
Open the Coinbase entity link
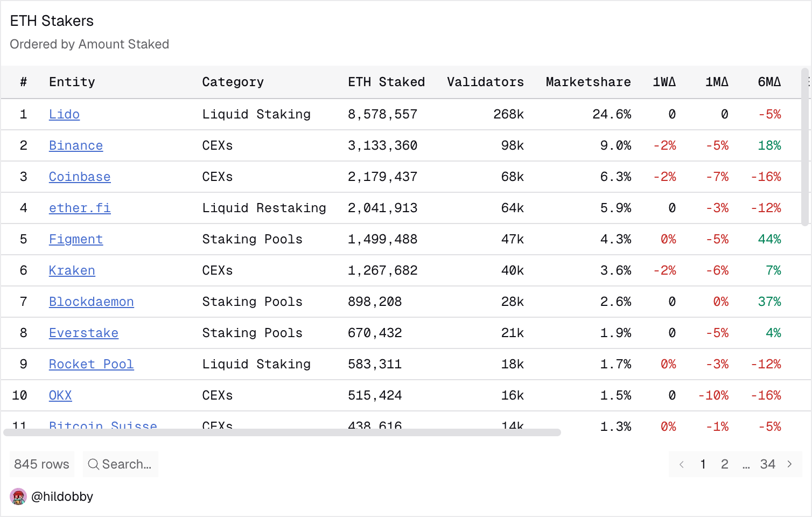click(80, 177)
